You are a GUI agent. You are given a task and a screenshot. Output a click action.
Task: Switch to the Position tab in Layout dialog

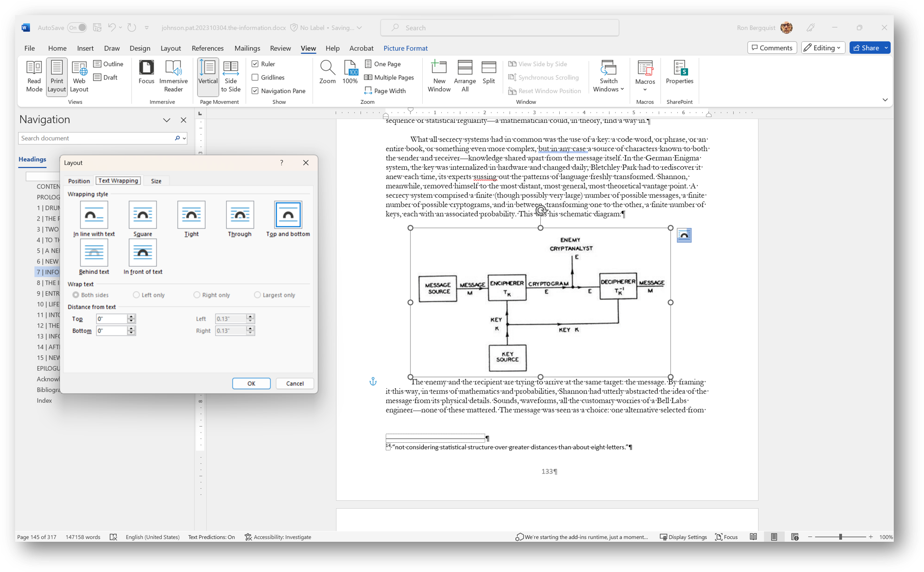(x=79, y=180)
